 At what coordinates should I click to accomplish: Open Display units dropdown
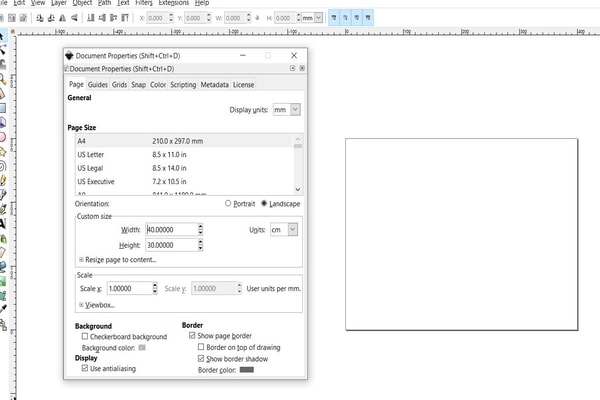pyautogui.click(x=287, y=110)
